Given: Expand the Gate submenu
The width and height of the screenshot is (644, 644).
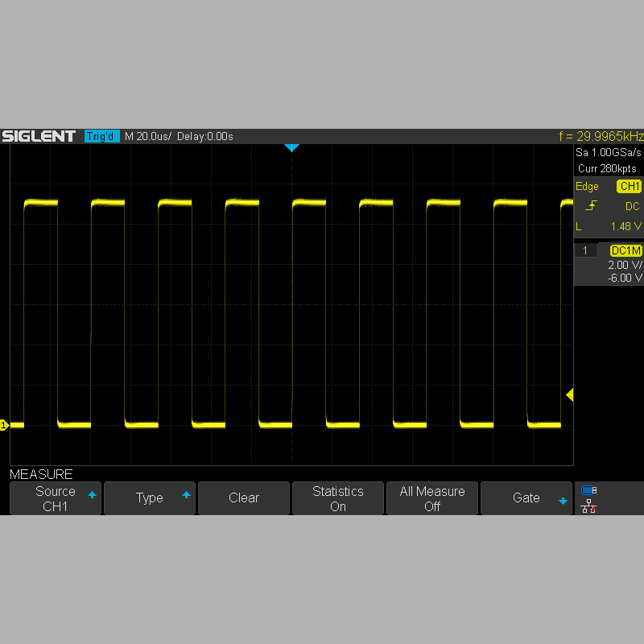Looking at the screenshot, I should coord(526,498).
